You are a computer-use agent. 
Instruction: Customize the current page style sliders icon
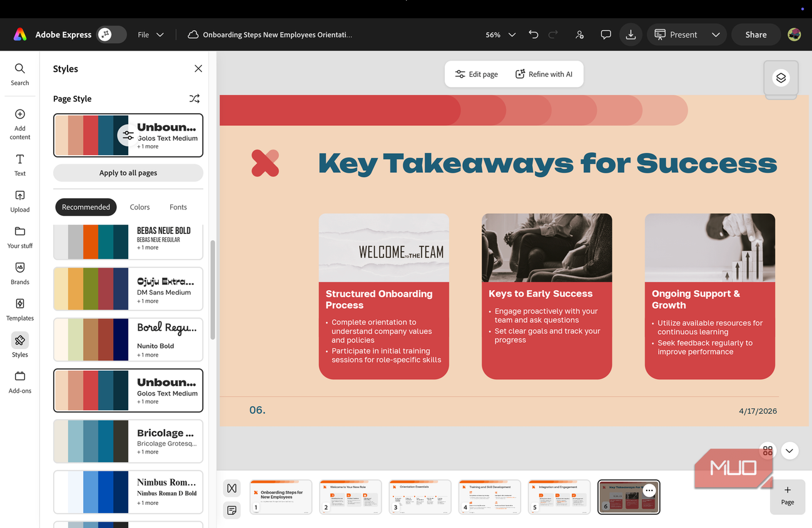click(x=128, y=135)
